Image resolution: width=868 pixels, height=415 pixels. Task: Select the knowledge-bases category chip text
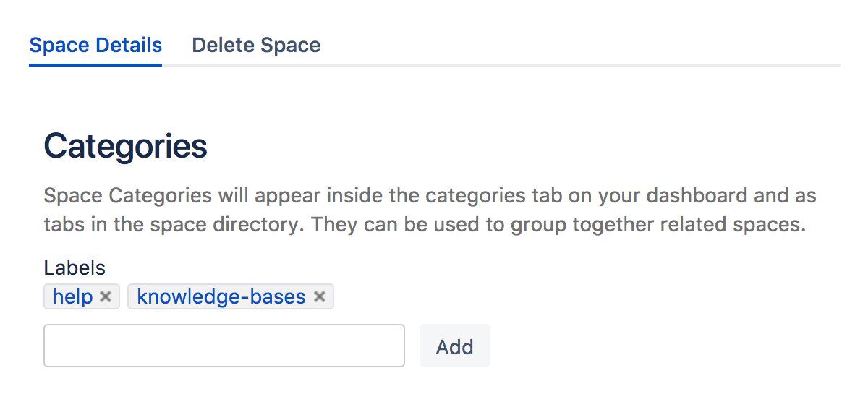pyautogui.click(x=221, y=296)
